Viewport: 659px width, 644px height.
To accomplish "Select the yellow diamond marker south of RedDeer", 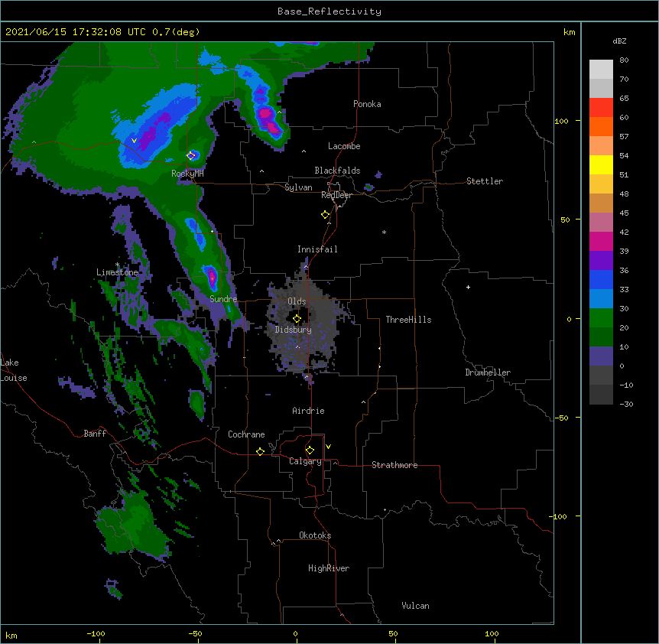I will tap(326, 215).
